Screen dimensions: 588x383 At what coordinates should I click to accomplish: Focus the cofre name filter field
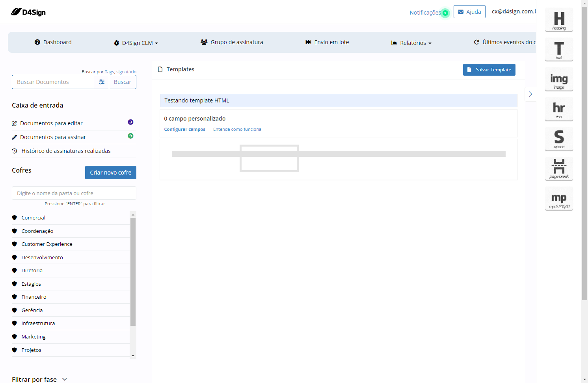(74, 193)
